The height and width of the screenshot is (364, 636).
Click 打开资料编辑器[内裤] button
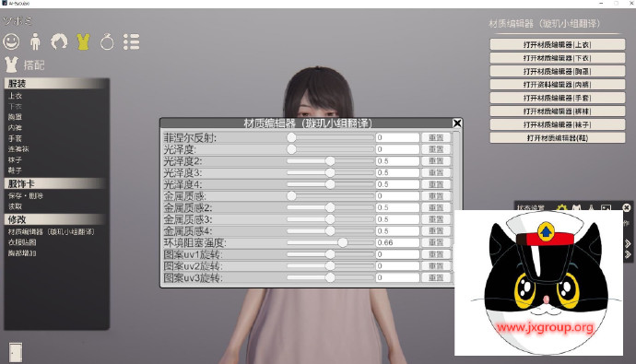pyautogui.click(x=558, y=85)
